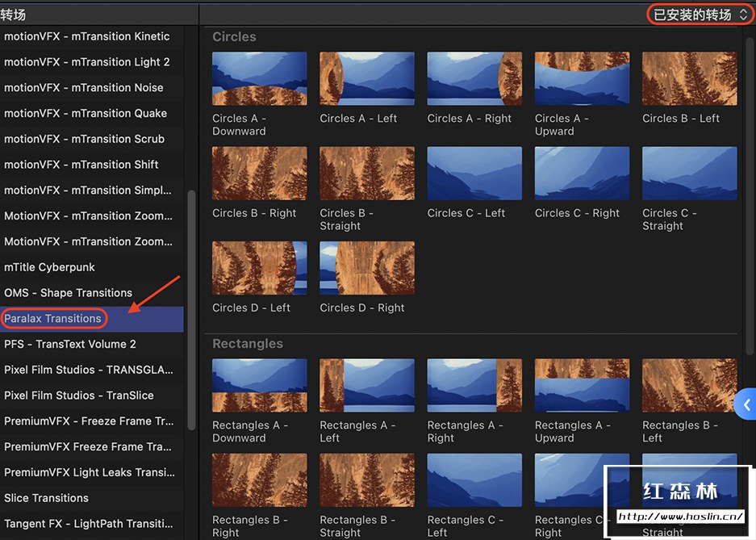Screen dimensions: 756x540
Task: Select motionVFX - mTransition Light 2 category
Action: pos(92,61)
